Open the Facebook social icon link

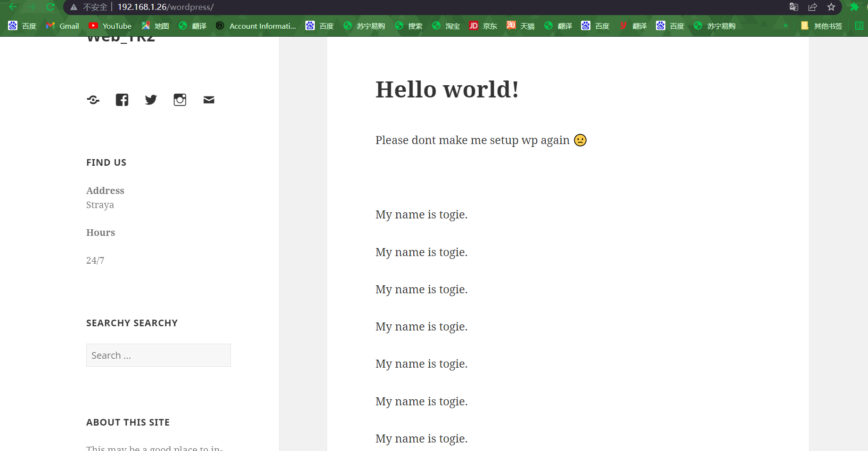[122, 100]
